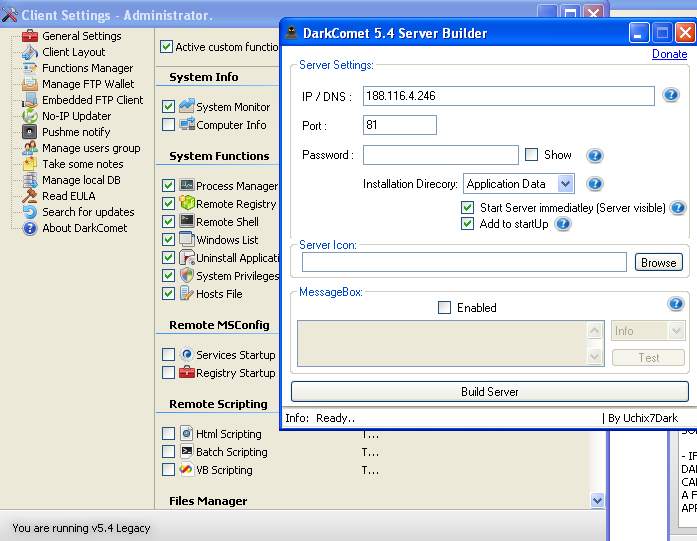Click the System Privileges shield icon
This screenshot has width=697, height=541.
click(187, 275)
